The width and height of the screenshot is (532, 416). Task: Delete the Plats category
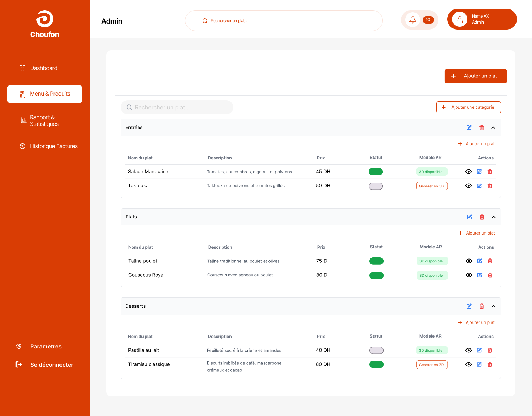click(482, 217)
